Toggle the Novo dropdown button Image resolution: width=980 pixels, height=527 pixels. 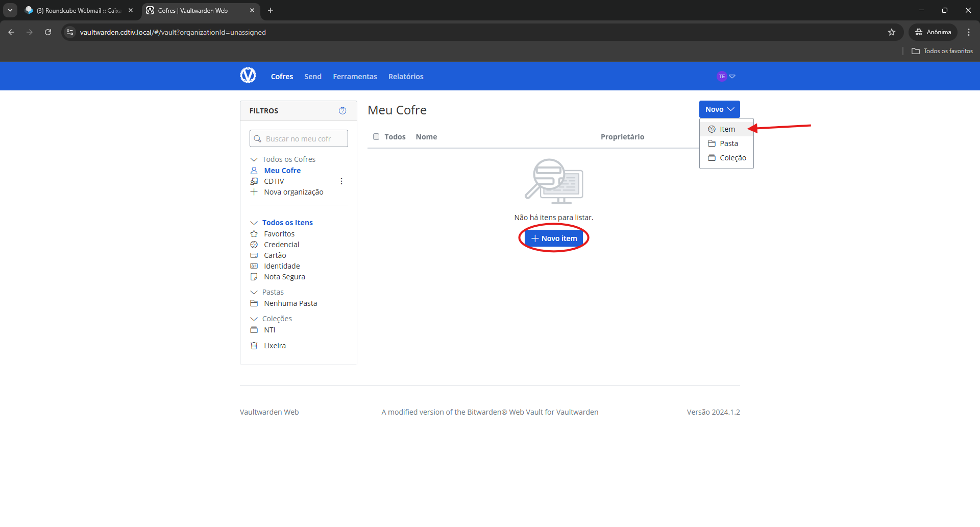[719, 109]
